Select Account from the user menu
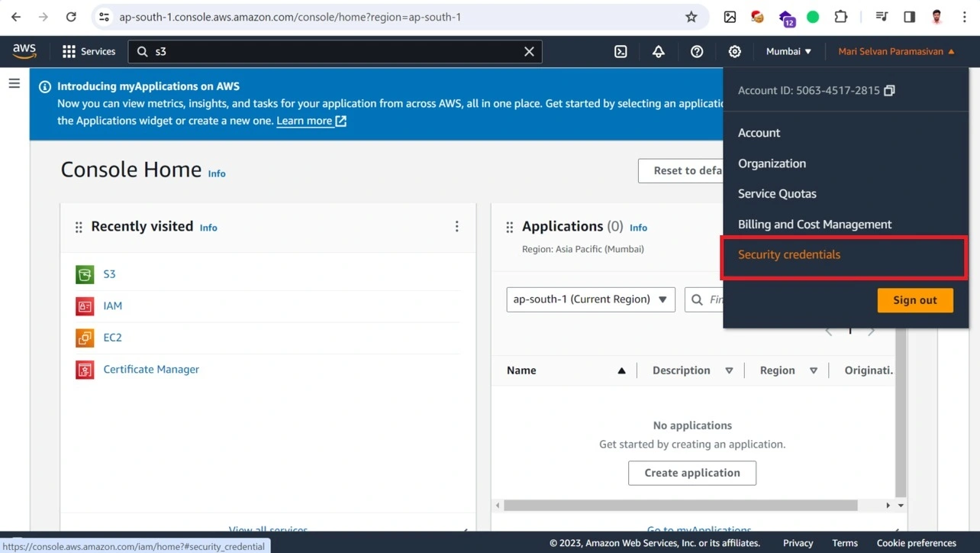Screen dimensions: 980x553 tap(759, 133)
